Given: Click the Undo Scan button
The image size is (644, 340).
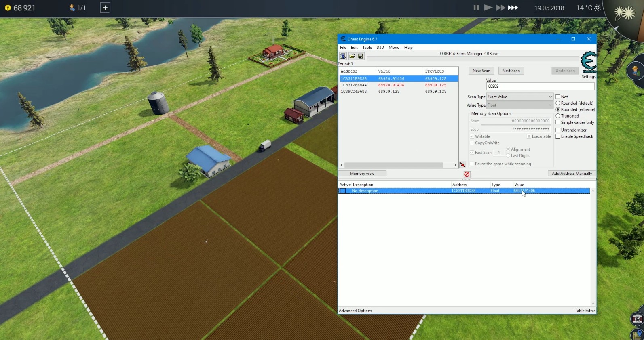Looking at the screenshot, I should click(x=565, y=71).
